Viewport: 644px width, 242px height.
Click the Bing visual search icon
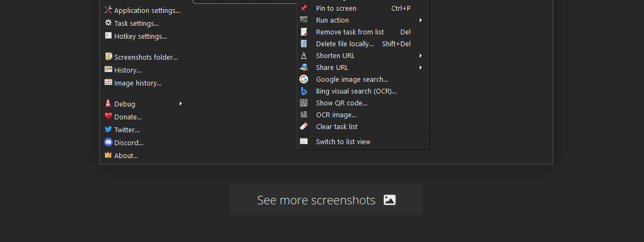click(x=304, y=91)
